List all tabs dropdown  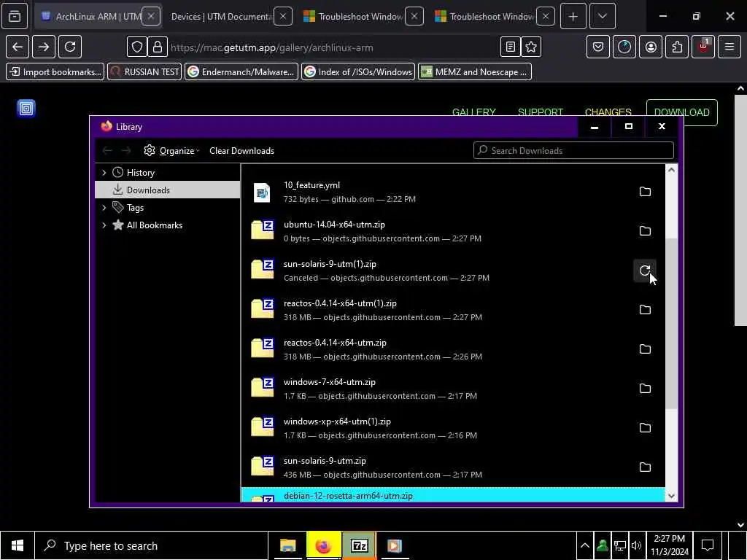click(602, 16)
